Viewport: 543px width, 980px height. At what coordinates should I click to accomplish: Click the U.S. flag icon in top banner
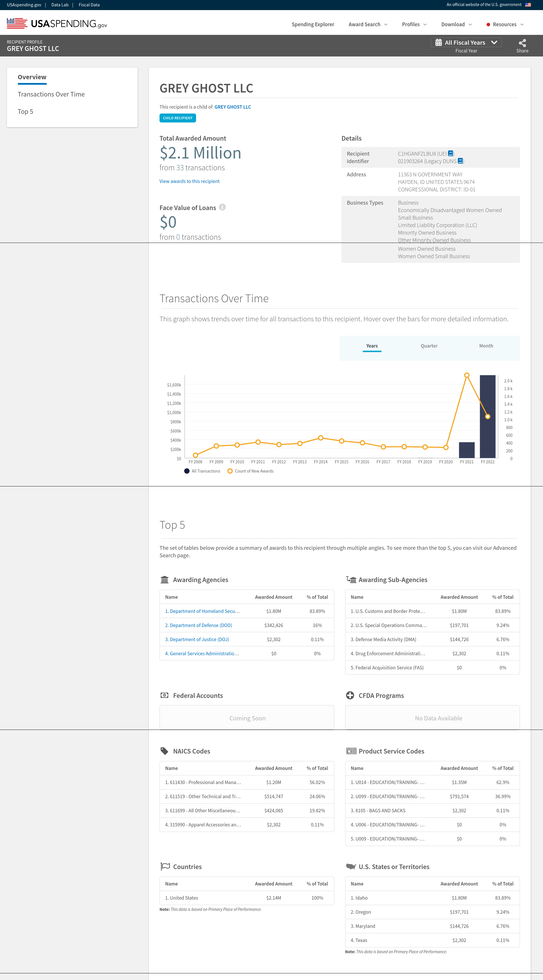(528, 5)
